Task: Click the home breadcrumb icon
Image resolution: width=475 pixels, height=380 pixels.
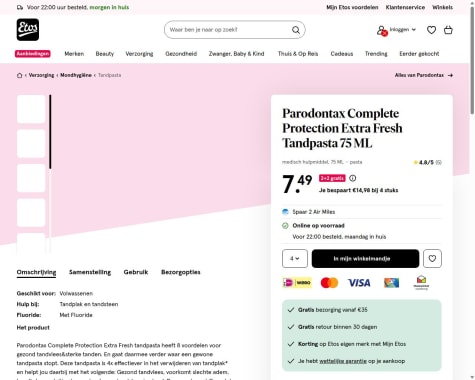Action: [20, 75]
